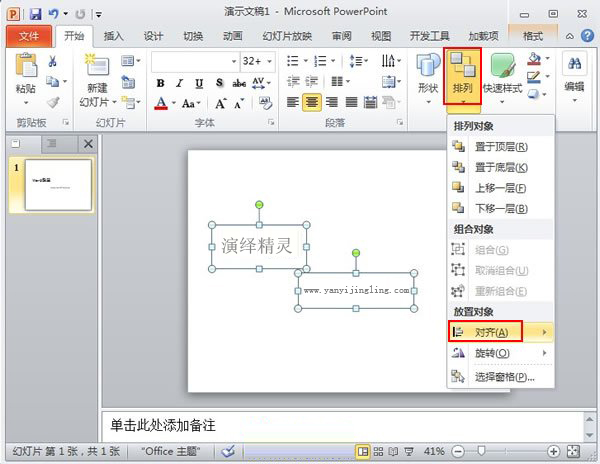The width and height of the screenshot is (600, 464).
Task: Click the Font Color A icon
Action: click(161, 103)
